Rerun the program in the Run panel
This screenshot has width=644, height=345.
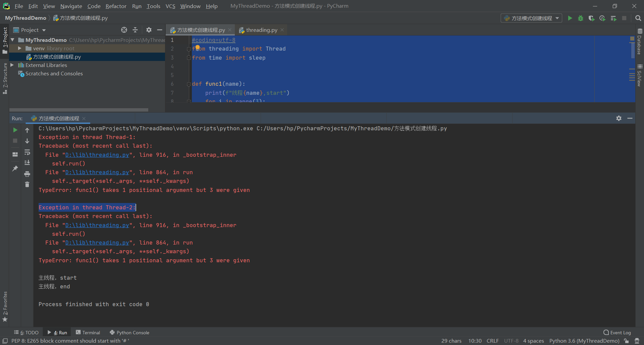[15, 130]
